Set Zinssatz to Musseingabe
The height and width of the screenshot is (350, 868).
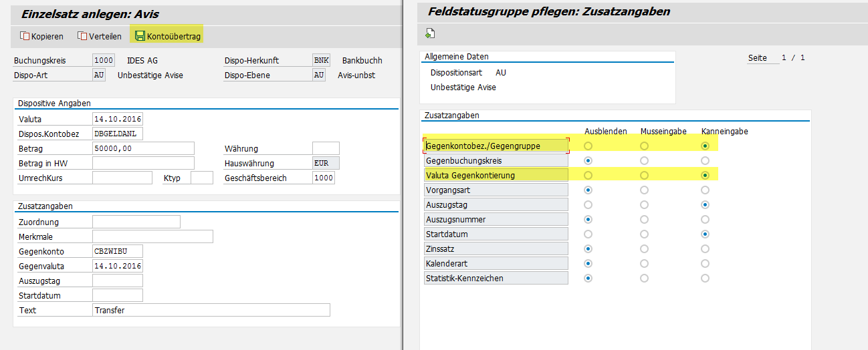tap(644, 248)
